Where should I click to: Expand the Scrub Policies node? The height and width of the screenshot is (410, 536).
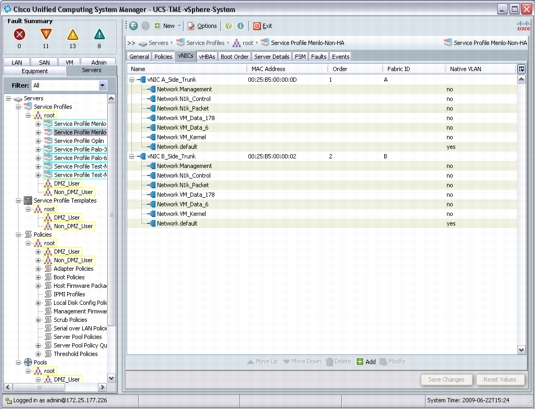(x=38, y=320)
